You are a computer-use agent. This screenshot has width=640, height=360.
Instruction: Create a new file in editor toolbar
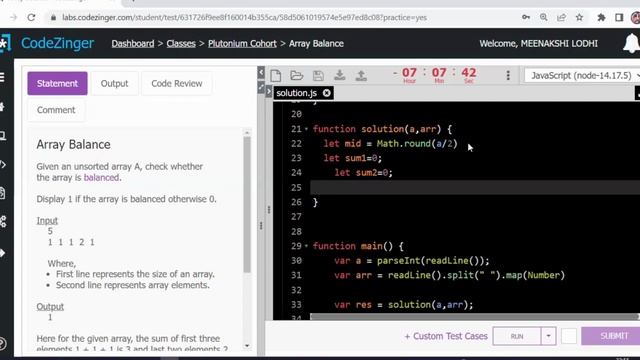pyautogui.click(x=276, y=76)
